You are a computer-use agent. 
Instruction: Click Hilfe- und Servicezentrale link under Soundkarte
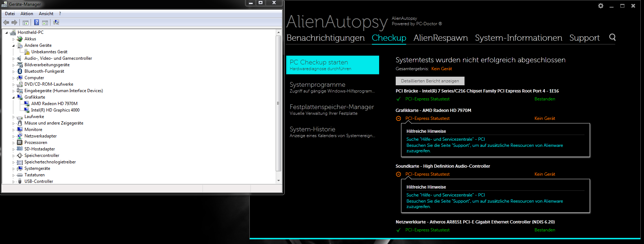[x=446, y=195]
